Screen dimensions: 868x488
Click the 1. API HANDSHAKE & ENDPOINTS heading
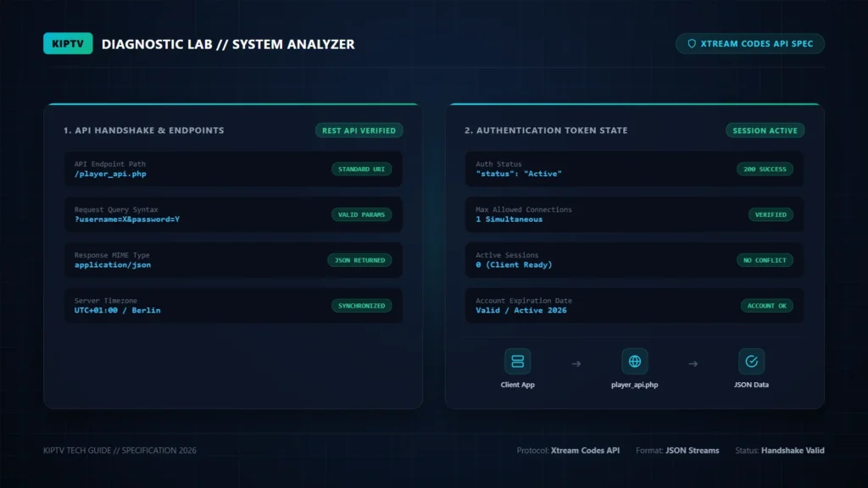coord(144,130)
